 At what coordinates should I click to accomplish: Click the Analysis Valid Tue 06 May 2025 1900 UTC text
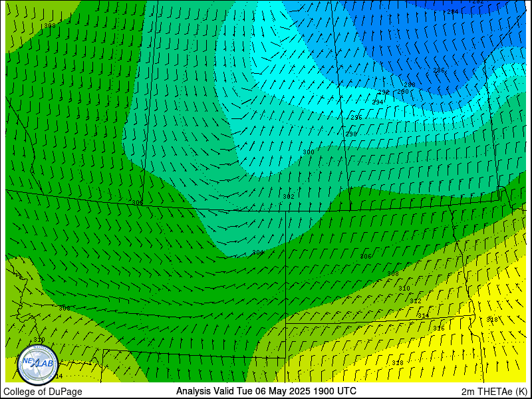pyautogui.click(x=266, y=391)
